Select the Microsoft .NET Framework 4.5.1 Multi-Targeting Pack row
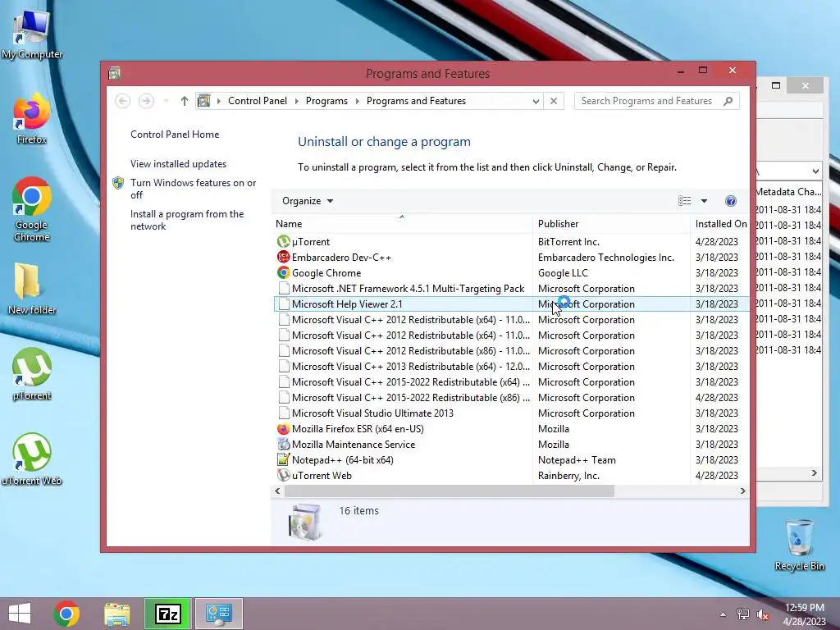 511,288
